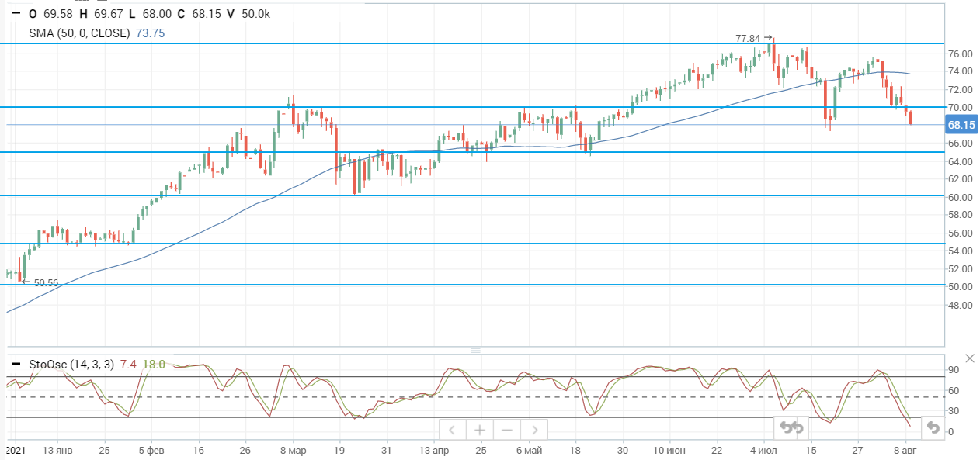
Task: Click the "8 авг" date axis label
Action: (x=905, y=450)
